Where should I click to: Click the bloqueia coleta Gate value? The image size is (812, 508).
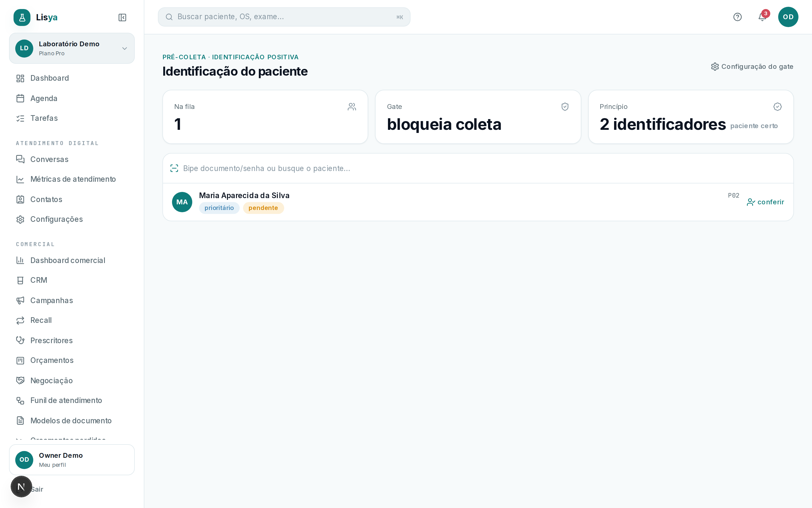click(x=444, y=124)
